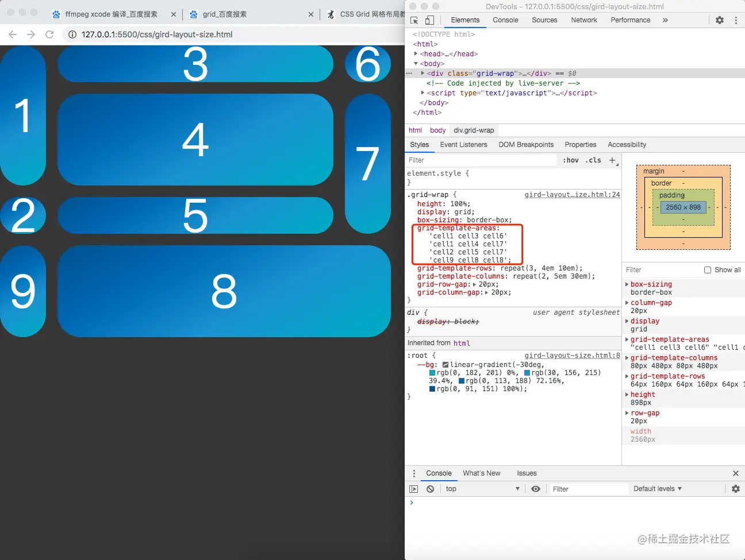The image size is (745, 560).
Task: Expand grid-column-gap shorthand arrow
Action: coord(487,292)
